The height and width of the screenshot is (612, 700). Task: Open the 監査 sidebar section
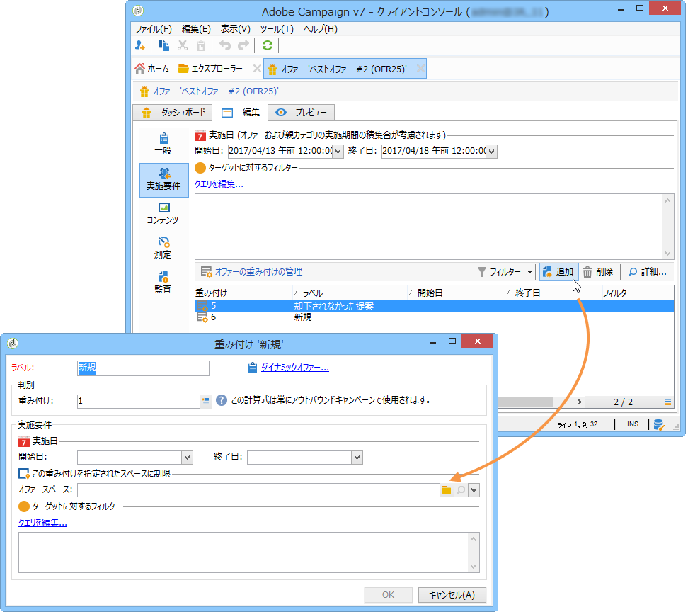click(x=163, y=283)
